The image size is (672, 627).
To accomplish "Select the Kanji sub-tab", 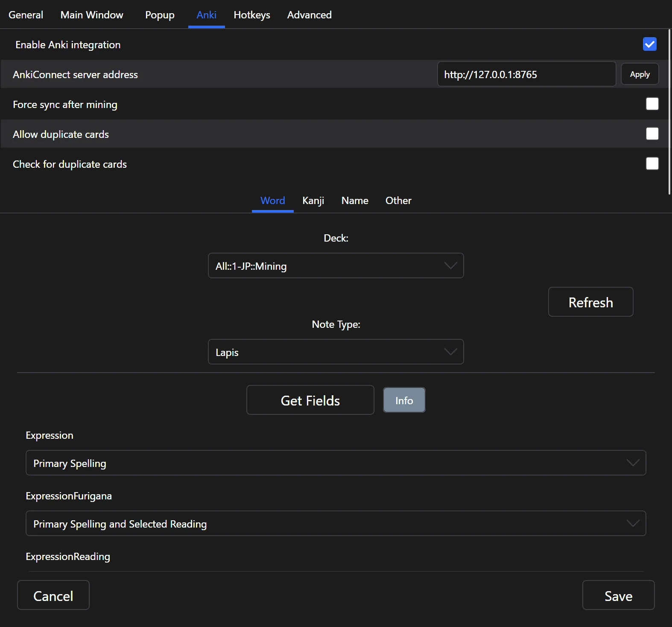I will click(x=313, y=201).
